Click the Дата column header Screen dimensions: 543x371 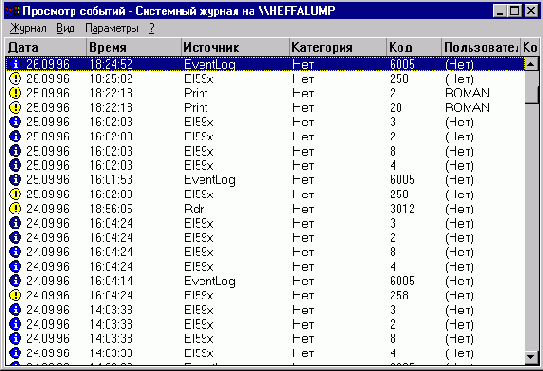click(45, 47)
